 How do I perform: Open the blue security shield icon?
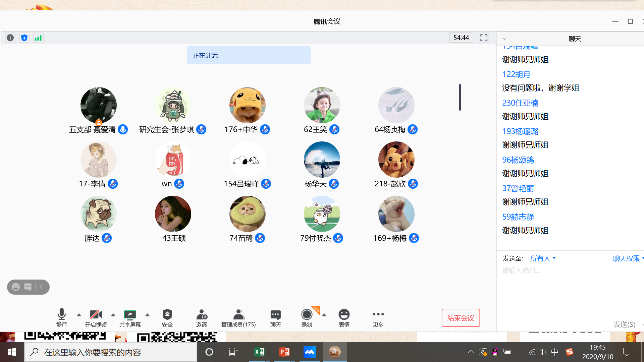point(24,38)
